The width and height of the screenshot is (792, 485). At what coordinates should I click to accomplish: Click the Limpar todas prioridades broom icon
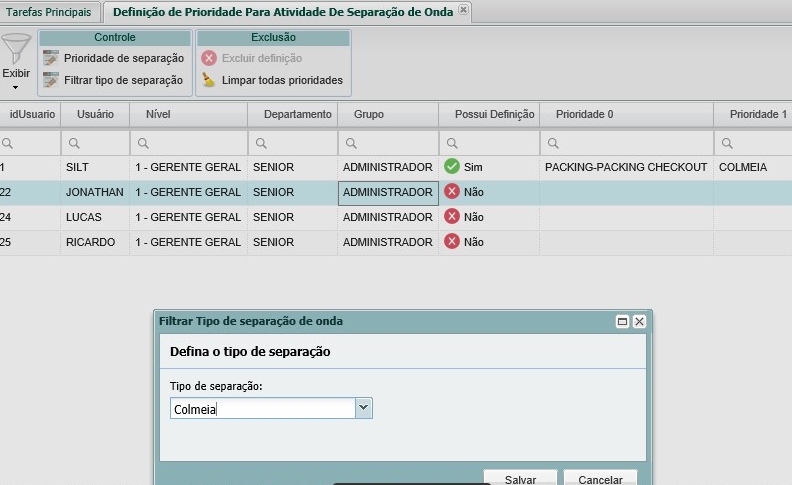click(209, 80)
